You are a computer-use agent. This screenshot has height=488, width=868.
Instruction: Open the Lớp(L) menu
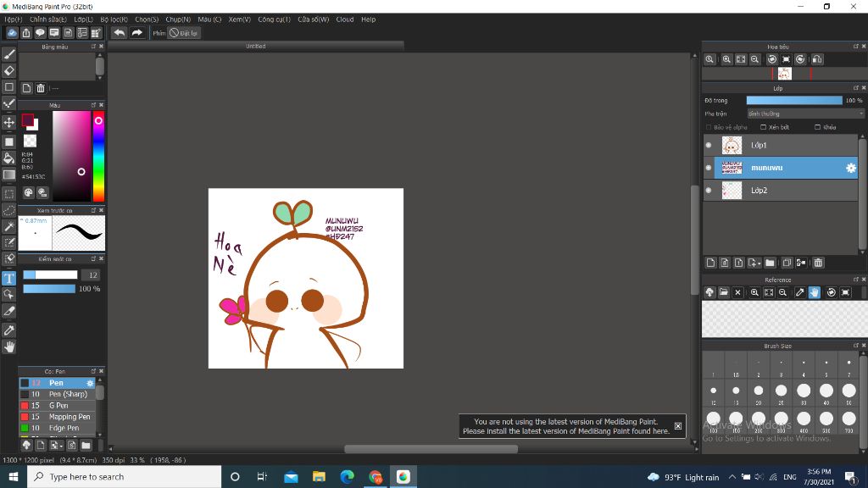(x=84, y=19)
